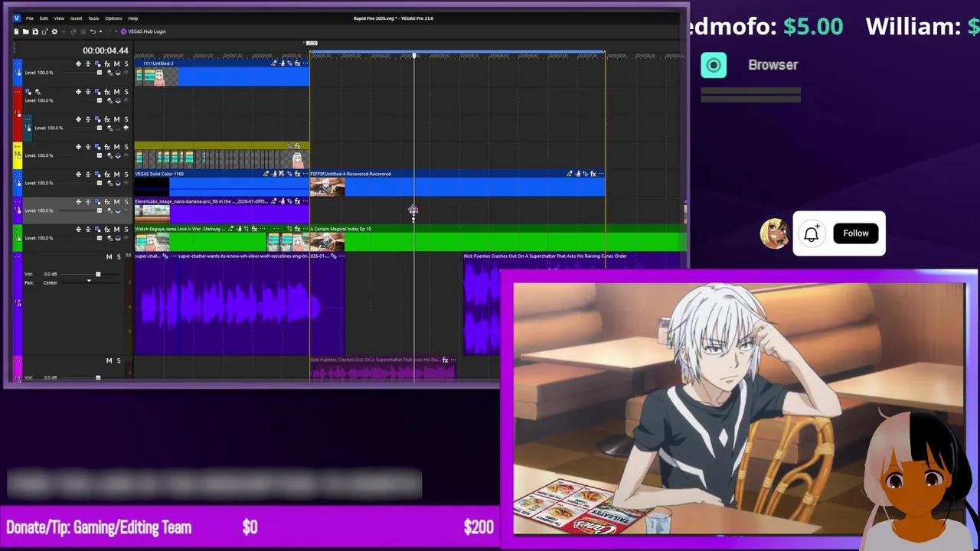Mute the red video track
Image resolution: width=980 pixels, height=551 pixels.
tap(116, 92)
